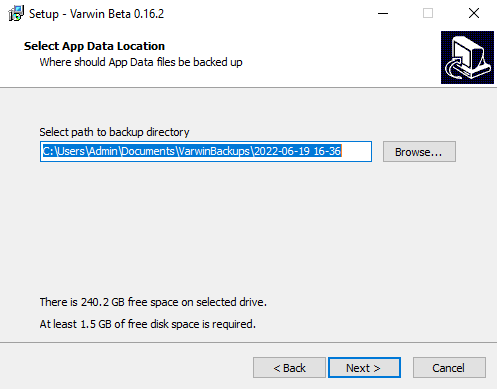497x389 pixels.
Task: Click the 'Select path to backup directory' label
Action: click(x=114, y=132)
